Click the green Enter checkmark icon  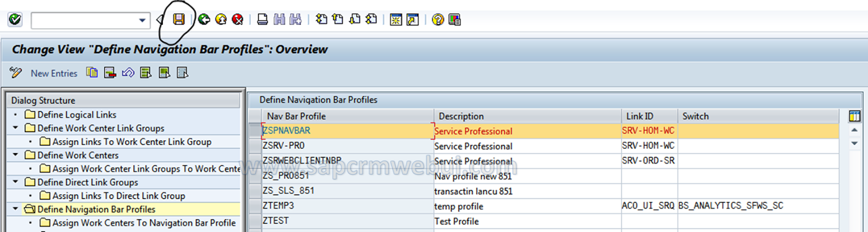pos(15,20)
